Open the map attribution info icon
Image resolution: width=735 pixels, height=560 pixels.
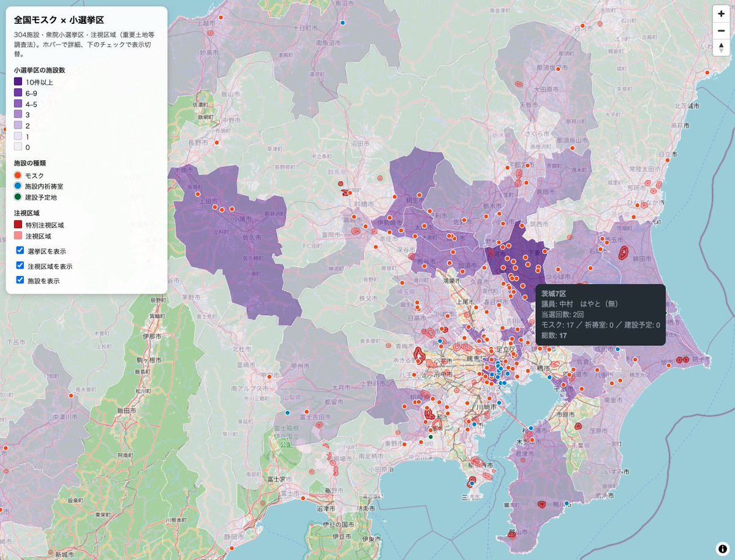[x=722, y=548]
